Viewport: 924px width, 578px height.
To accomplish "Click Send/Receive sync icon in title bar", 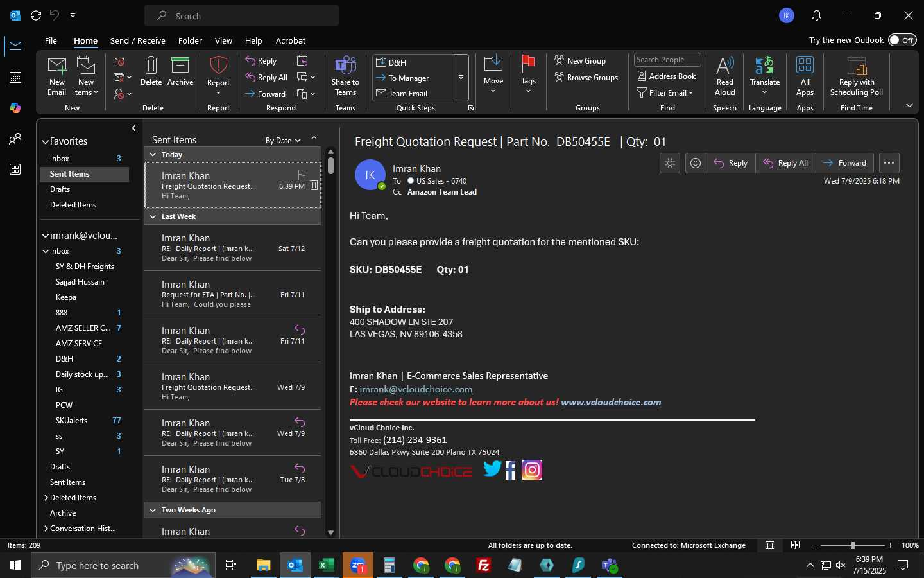I will click(36, 15).
